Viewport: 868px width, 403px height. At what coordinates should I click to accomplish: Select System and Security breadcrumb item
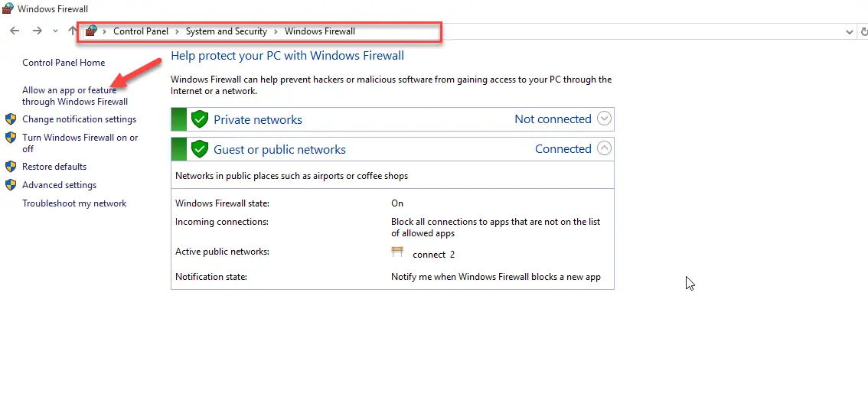[x=227, y=31]
